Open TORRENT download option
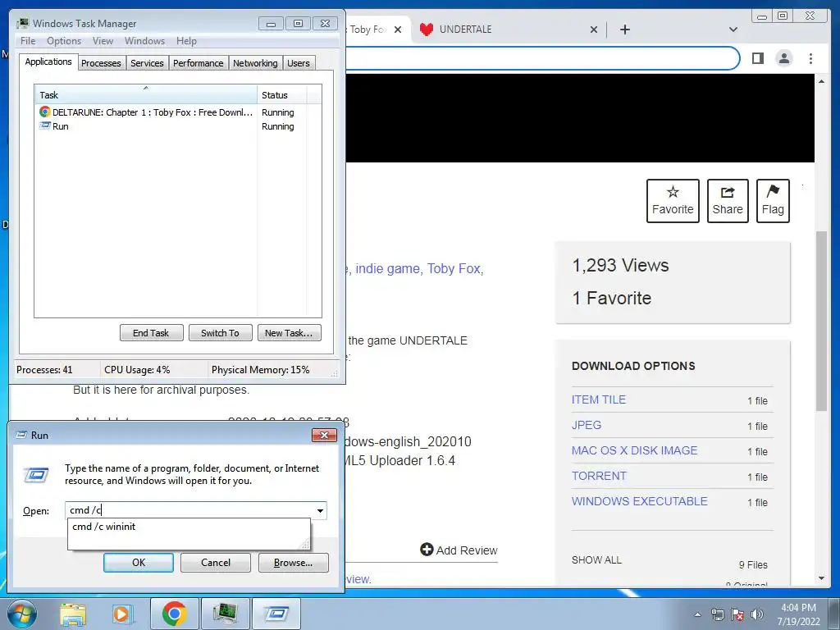The height and width of the screenshot is (630, 840). [598, 477]
